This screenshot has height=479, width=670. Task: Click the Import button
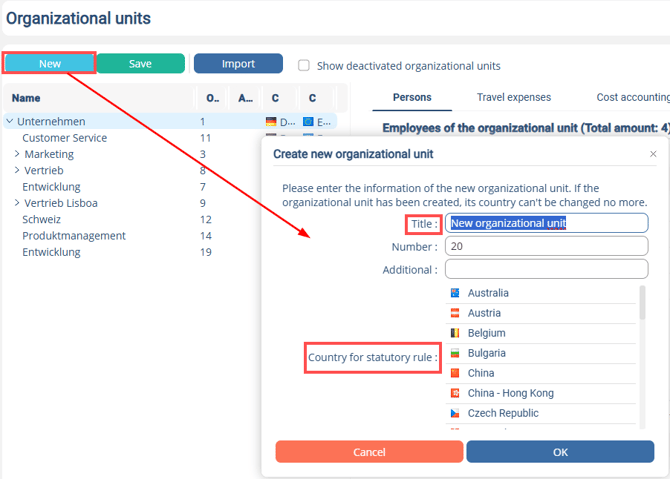(238, 64)
